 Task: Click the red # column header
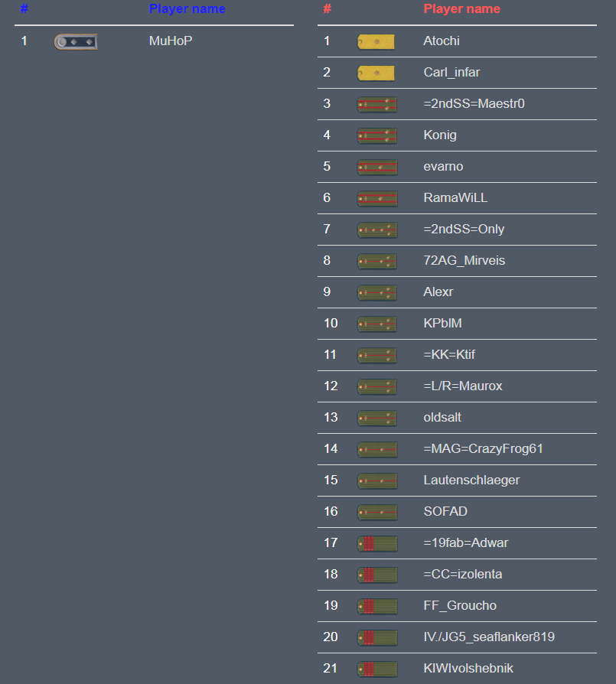(x=327, y=9)
